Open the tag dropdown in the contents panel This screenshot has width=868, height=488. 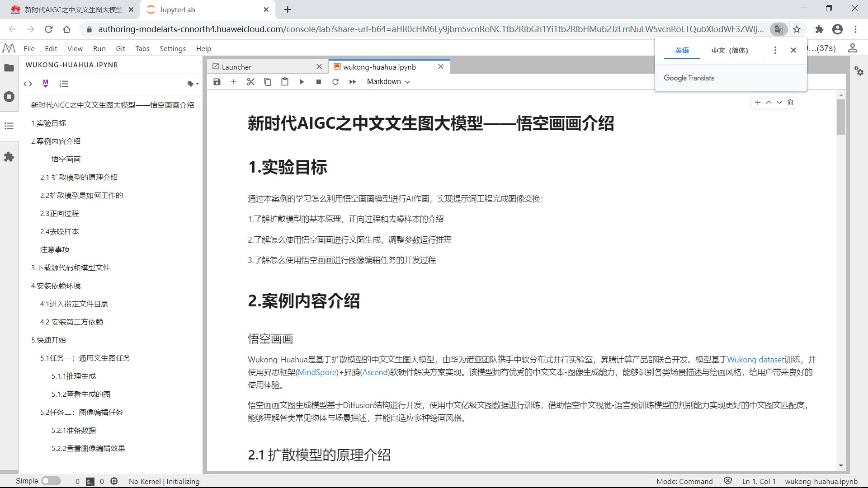[193, 84]
